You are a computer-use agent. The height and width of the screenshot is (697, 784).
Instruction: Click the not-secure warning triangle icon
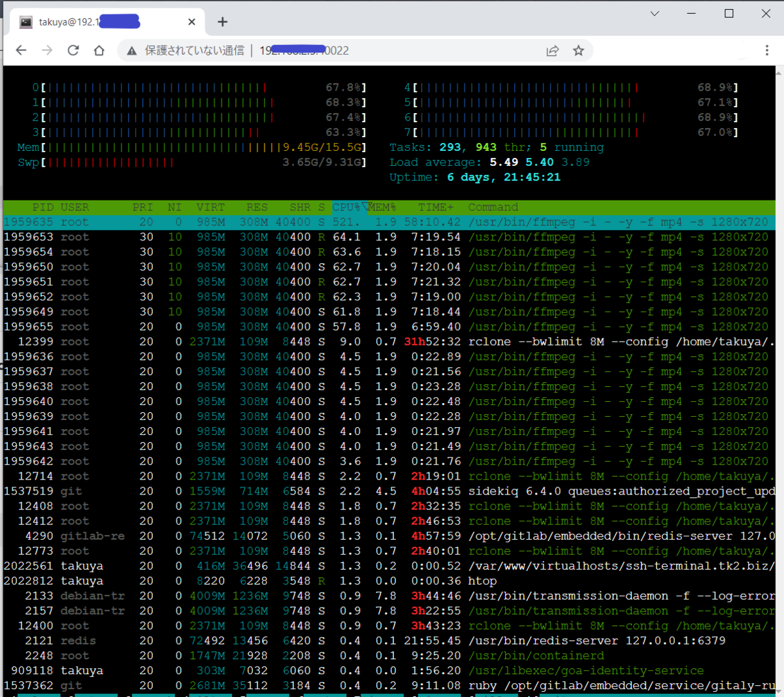tap(132, 51)
